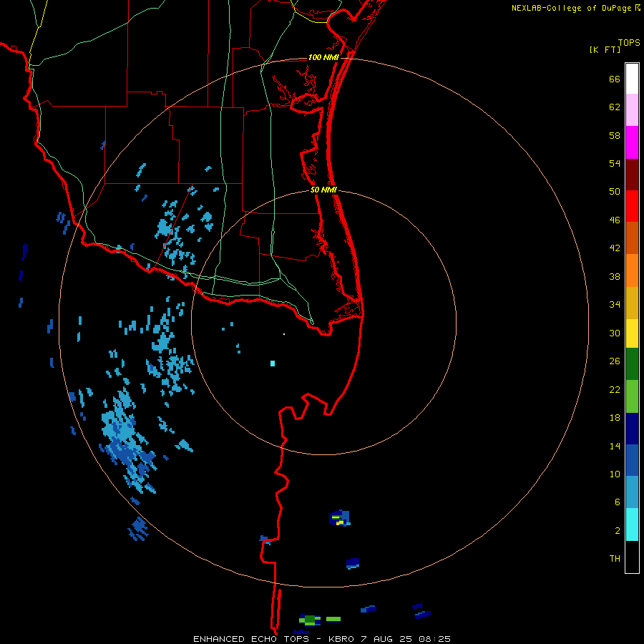Click the cyan square echo near the radar
The height and width of the screenshot is (644, 644).
[x=273, y=364]
